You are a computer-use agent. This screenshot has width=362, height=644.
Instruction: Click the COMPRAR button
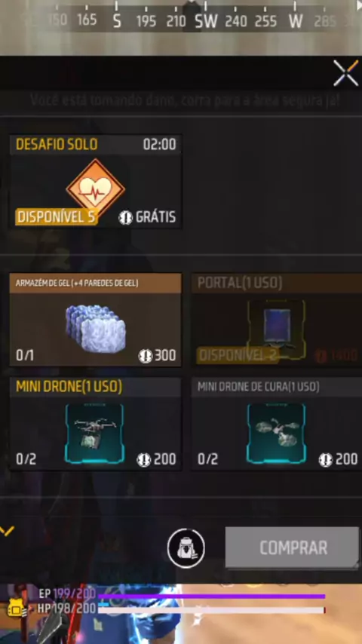pos(292,547)
